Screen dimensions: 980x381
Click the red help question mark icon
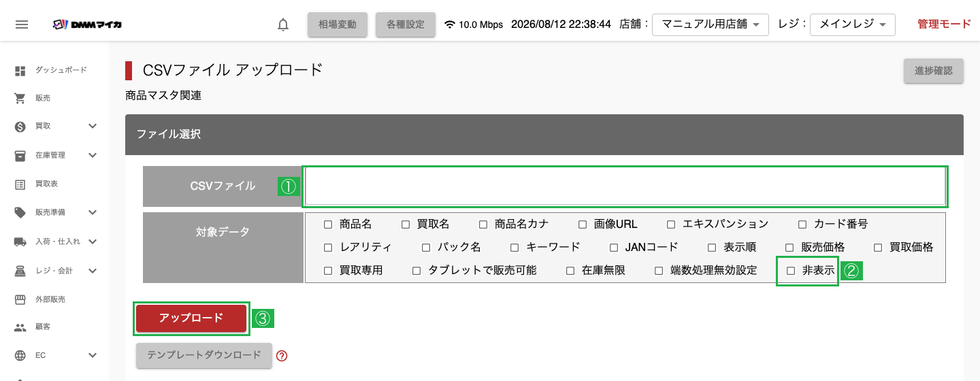point(282,355)
